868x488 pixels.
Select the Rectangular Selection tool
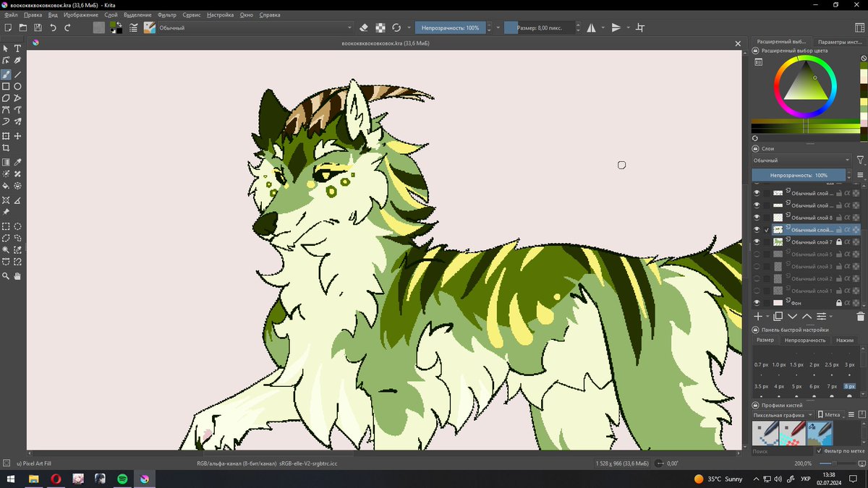coord(6,226)
